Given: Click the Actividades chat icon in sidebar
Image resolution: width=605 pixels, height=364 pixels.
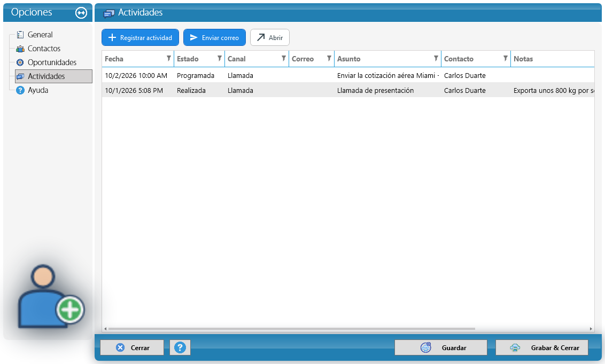Looking at the screenshot, I should pos(20,76).
